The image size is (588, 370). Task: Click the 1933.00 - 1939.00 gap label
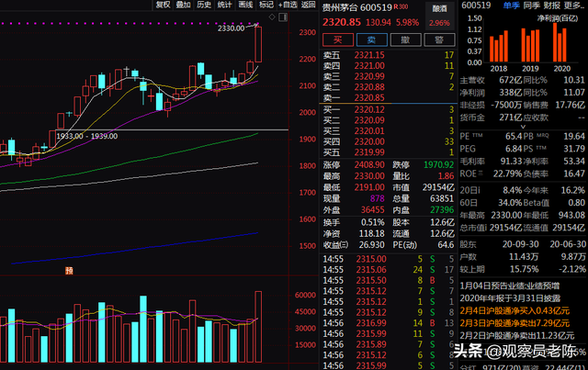(86, 136)
